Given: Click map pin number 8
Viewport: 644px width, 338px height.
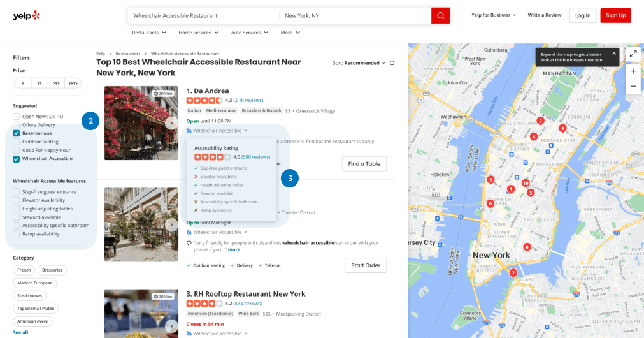Looking at the screenshot, I should point(527,247).
